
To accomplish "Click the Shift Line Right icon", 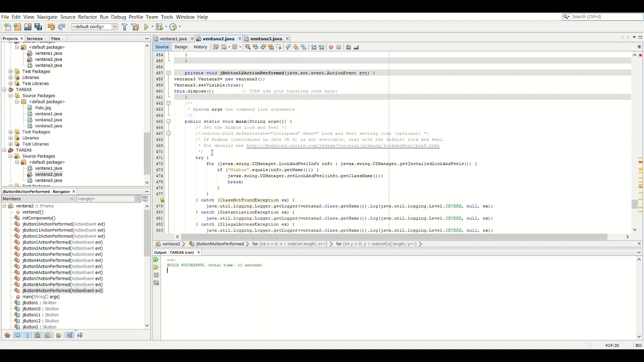I will point(321,47).
